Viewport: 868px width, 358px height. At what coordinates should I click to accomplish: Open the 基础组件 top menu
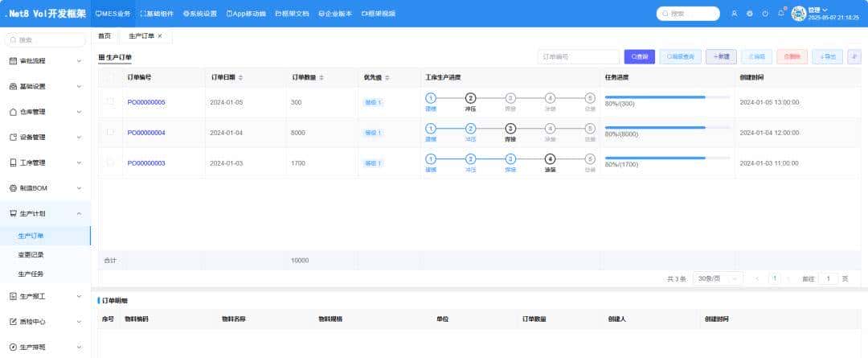coord(157,14)
